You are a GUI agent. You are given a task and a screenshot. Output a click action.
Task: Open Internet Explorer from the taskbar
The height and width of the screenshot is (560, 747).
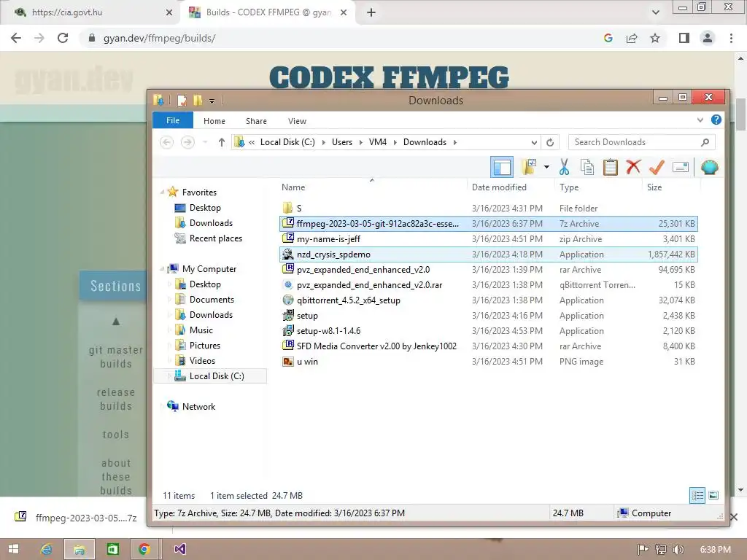click(x=46, y=549)
